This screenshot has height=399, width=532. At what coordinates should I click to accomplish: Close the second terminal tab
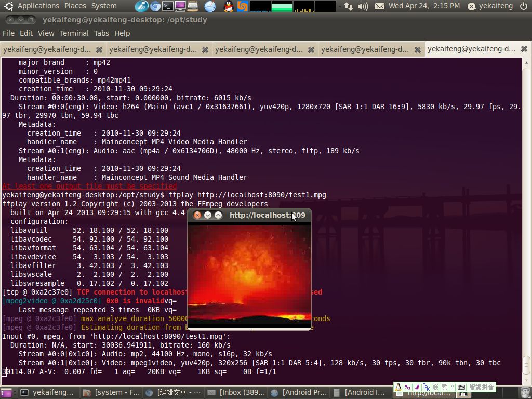205,50
